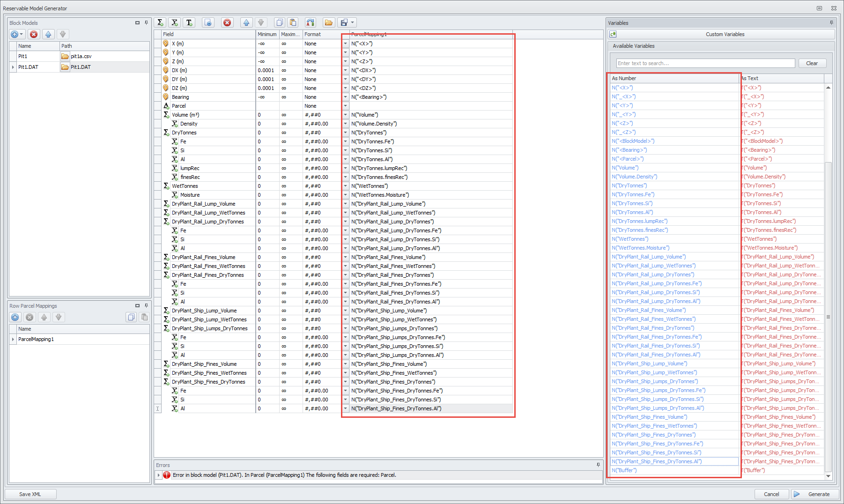The image size is (844, 504).
Task: Pin the Variables panel
Action: 831,22
